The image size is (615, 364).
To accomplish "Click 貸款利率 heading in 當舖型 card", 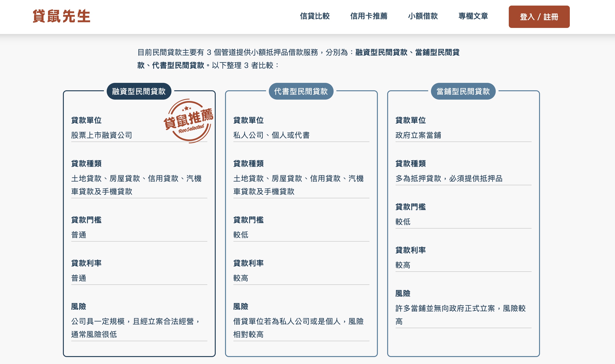I will click(410, 250).
